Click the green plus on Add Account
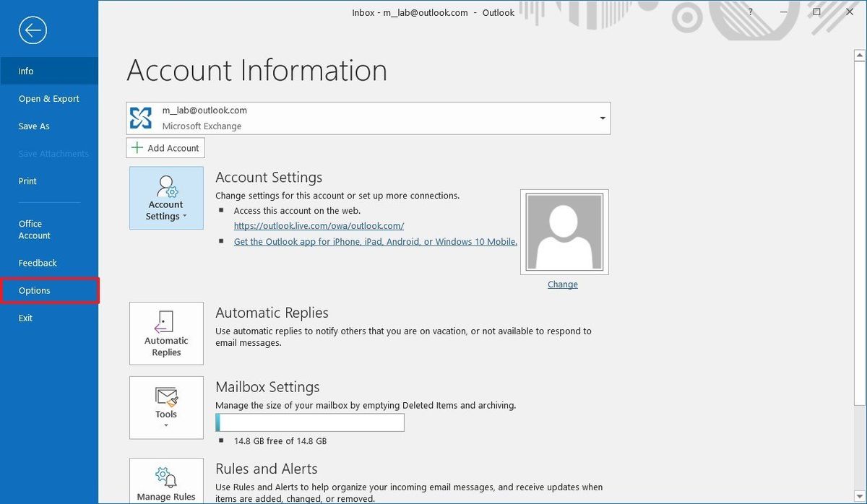Viewport: 867px width, 504px height. click(x=137, y=147)
